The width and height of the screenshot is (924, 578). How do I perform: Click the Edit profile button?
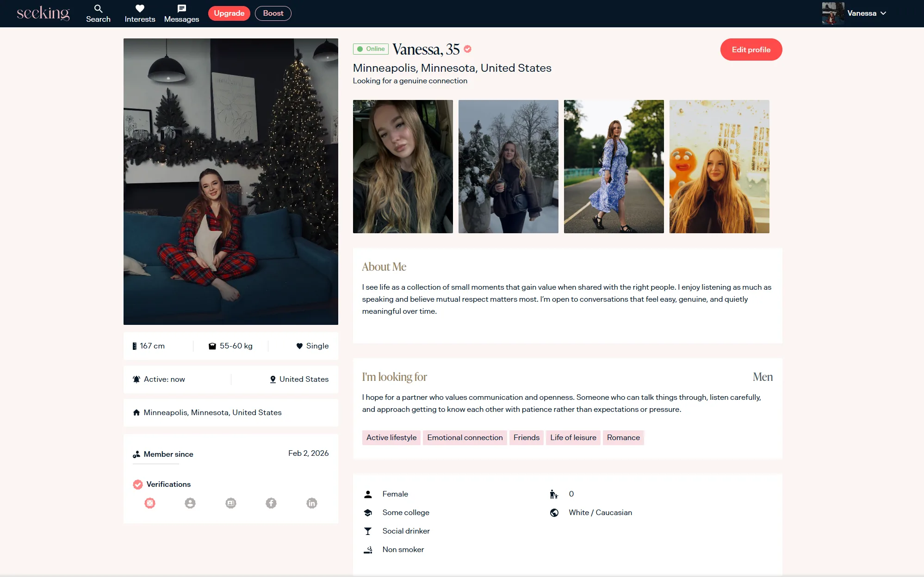(750, 50)
